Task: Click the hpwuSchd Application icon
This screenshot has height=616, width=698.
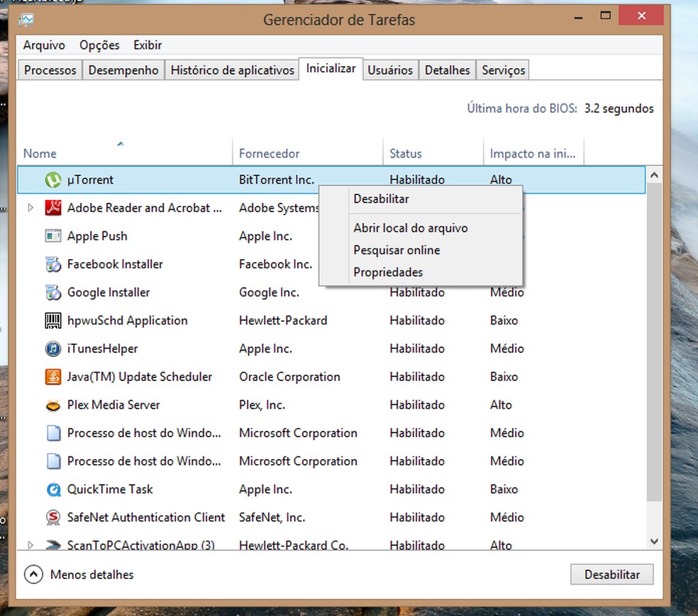Action: (53, 321)
